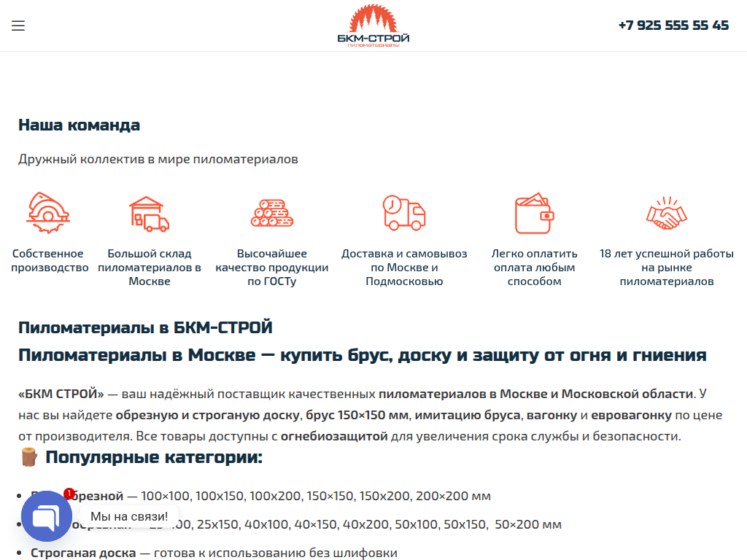747x560 pixels.
Task: Click the bold '«БКМ СТРОЙ»' text
Action: pyautogui.click(x=61, y=394)
